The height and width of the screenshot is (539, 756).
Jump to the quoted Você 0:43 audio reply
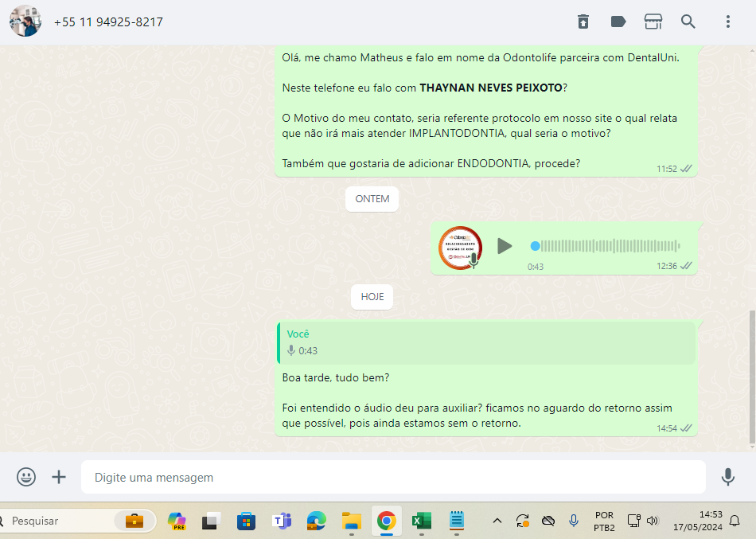pyautogui.click(x=486, y=342)
